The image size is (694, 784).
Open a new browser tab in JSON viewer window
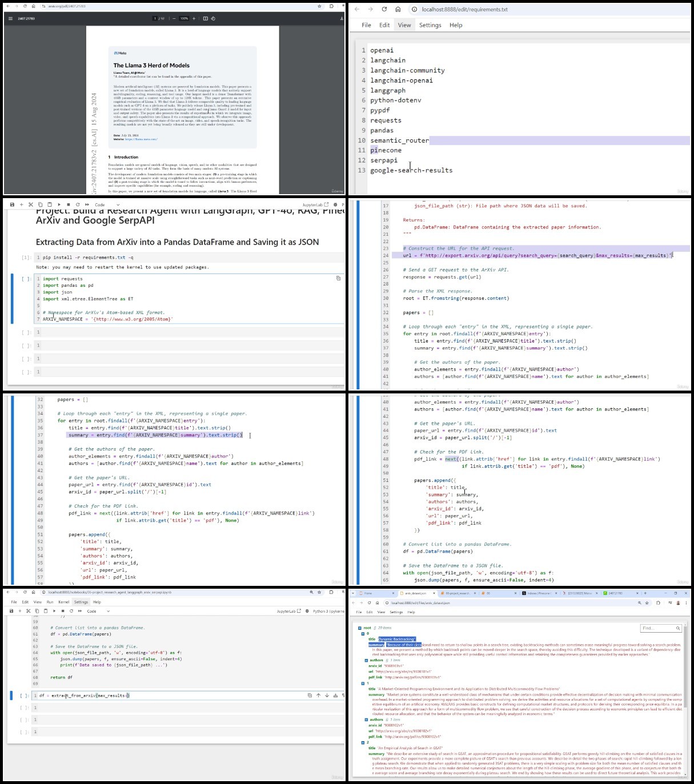click(x=645, y=593)
